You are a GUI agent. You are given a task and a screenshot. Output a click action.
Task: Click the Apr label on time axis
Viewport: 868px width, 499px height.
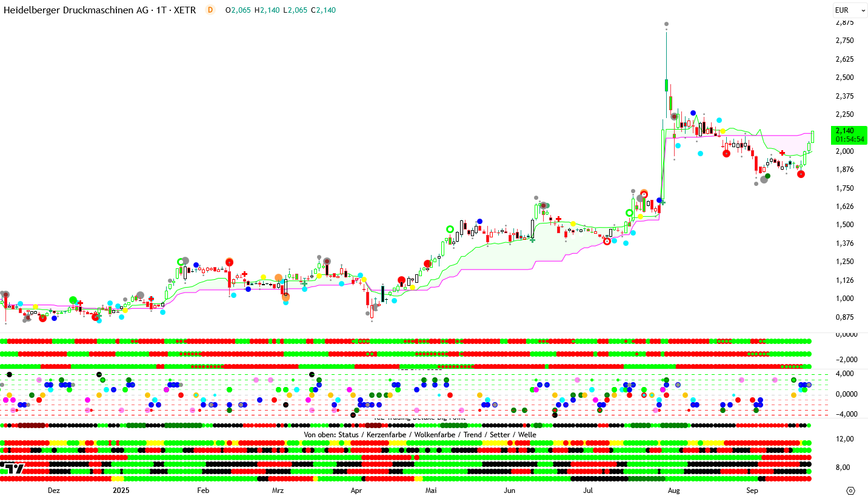356,491
